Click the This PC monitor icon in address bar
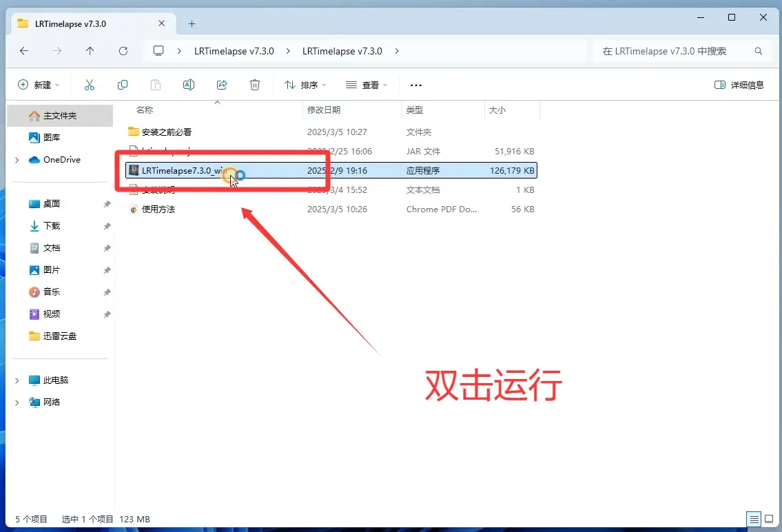The image size is (782, 532). (158, 51)
